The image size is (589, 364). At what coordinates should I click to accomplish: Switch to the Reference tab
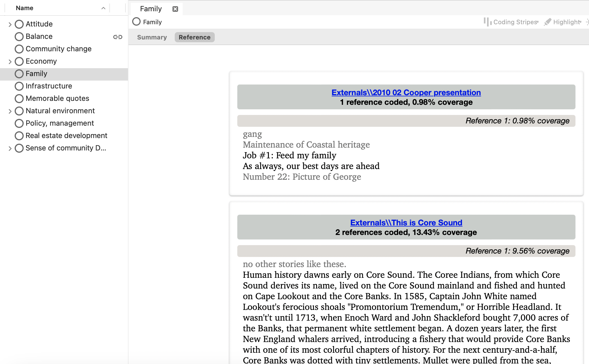coord(194,37)
